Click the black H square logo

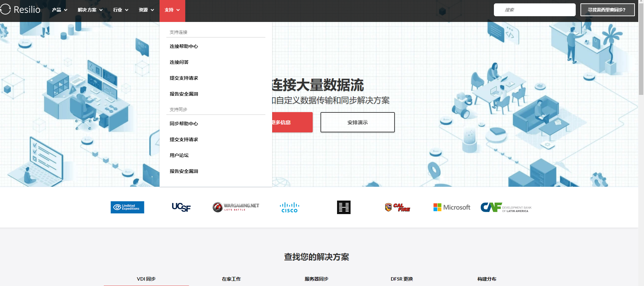tap(344, 207)
